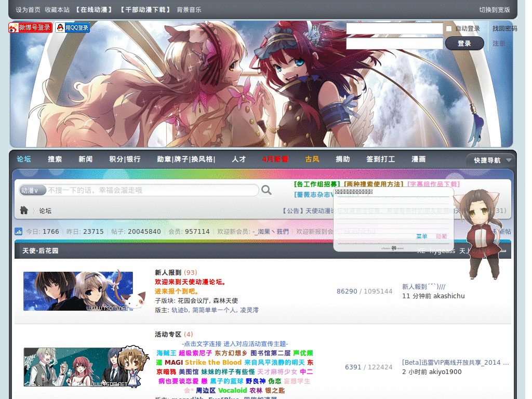Screen dimensions: 532x399
Task: Open moderator 轨迹b profile
Action: point(180,310)
